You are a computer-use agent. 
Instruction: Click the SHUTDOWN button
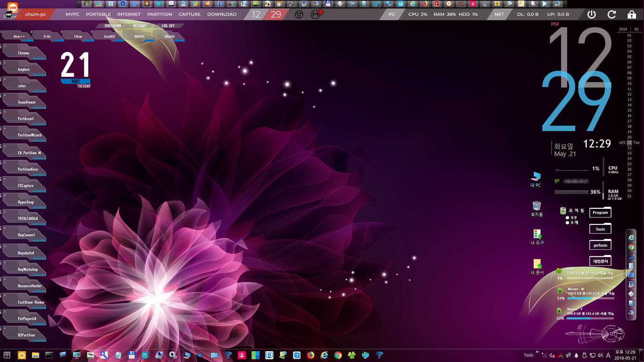point(113,26)
